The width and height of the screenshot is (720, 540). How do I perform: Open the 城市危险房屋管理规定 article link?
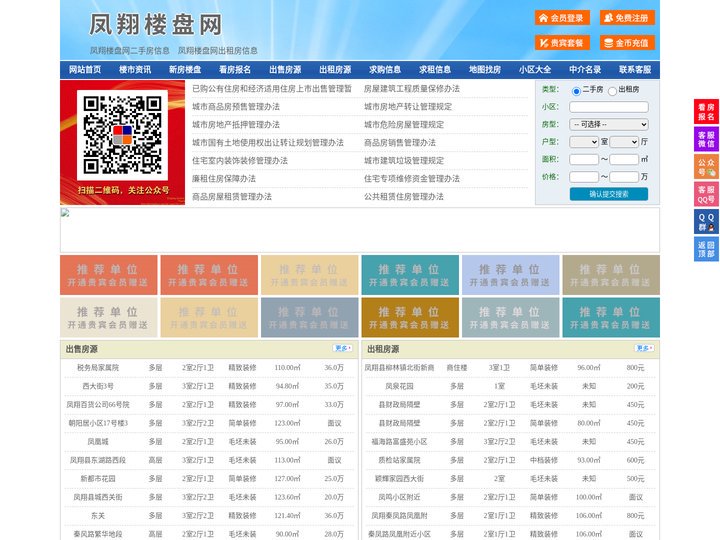404,124
